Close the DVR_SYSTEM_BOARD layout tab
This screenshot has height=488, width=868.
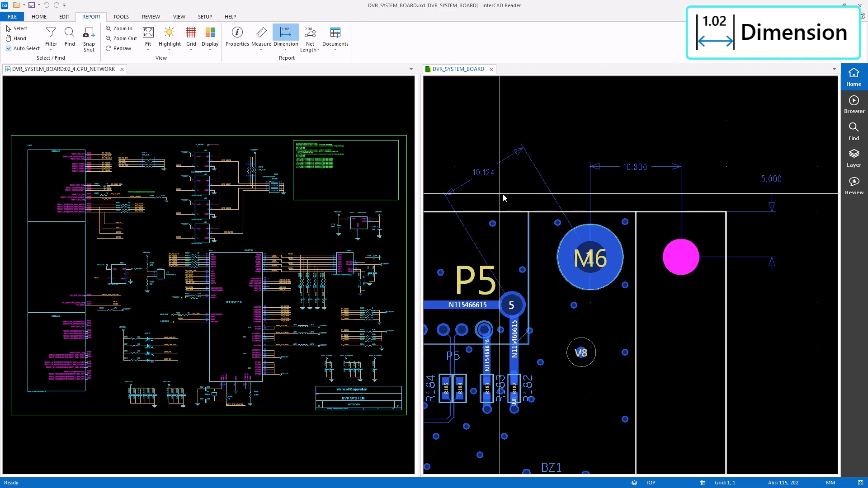pyautogui.click(x=491, y=69)
